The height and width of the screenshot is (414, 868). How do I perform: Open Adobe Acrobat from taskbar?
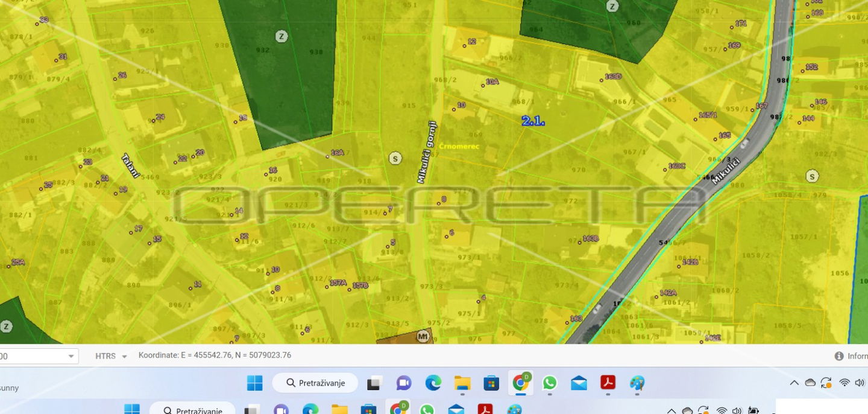click(608, 383)
